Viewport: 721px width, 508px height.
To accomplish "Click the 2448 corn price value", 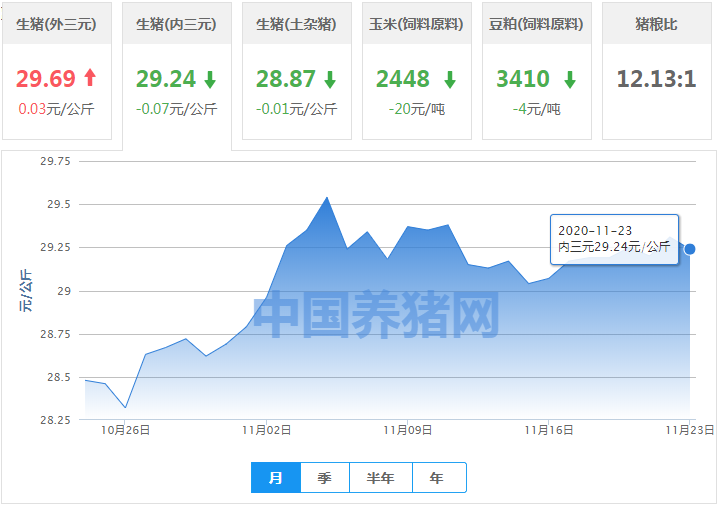I will [403, 79].
